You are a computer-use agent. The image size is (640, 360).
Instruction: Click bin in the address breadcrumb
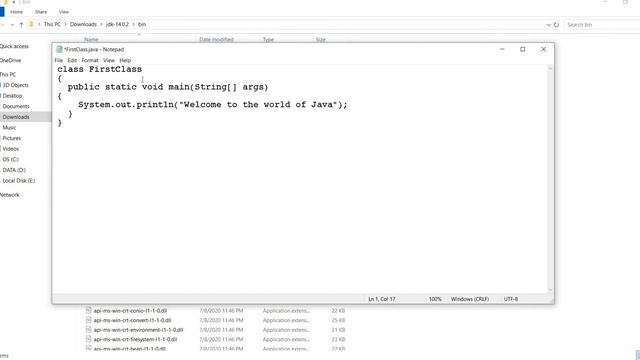pyautogui.click(x=142, y=24)
